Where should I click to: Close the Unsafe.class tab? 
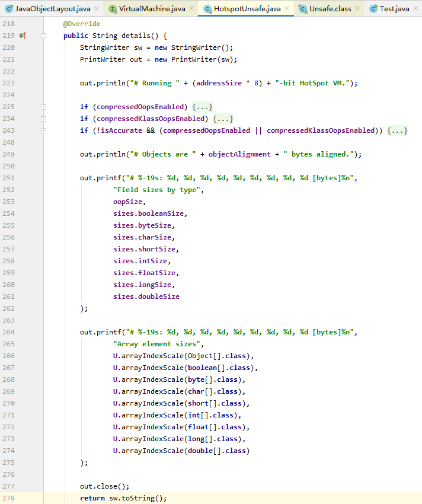(x=357, y=9)
